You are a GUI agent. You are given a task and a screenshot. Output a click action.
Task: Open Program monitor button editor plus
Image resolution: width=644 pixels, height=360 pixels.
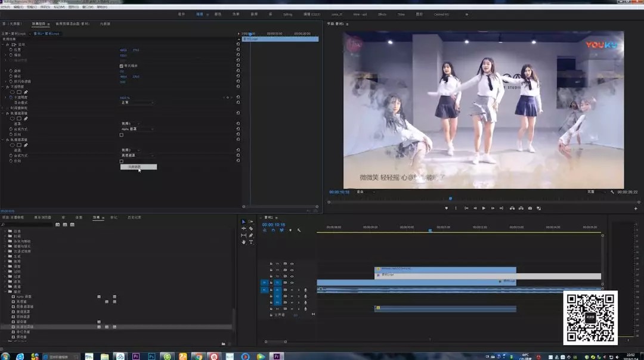coord(636,209)
